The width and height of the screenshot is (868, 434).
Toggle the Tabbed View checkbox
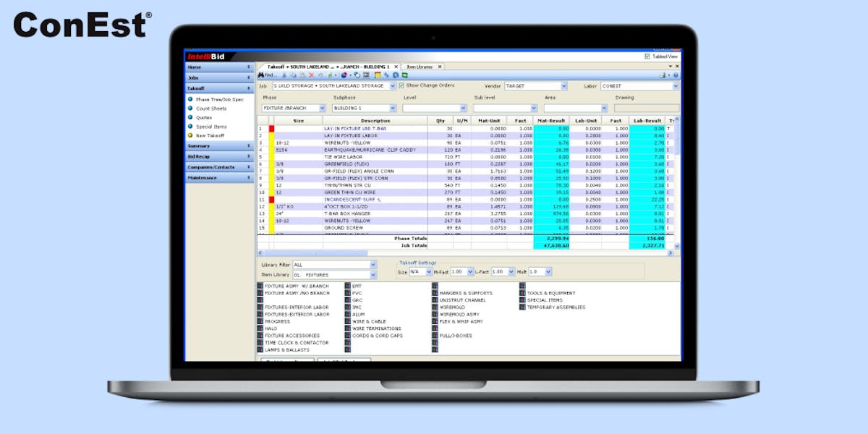[x=647, y=56]
